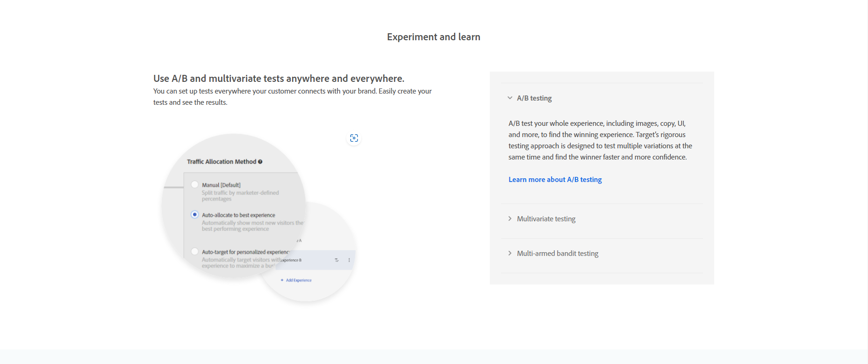Click the Add Experience text link
868x364 pixels.
(299, 280)
